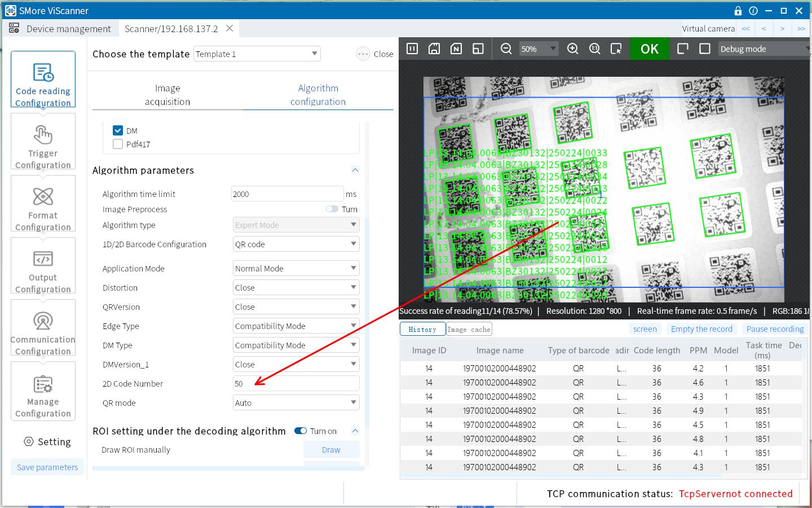The height and width of the screenshot is (508, 812).
Task: Enable the Pdf417 checkbox
Action: coord(118,144)
